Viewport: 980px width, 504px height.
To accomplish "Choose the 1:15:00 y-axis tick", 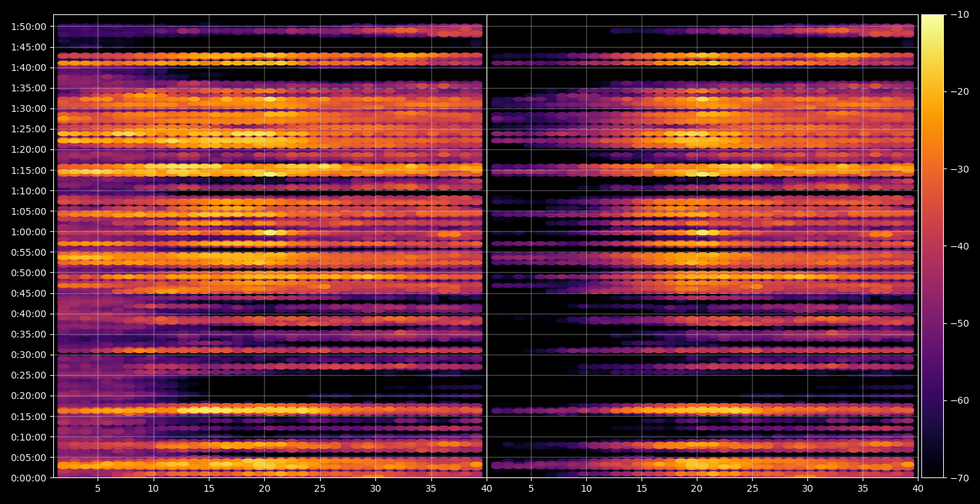I will pos(29,170).
